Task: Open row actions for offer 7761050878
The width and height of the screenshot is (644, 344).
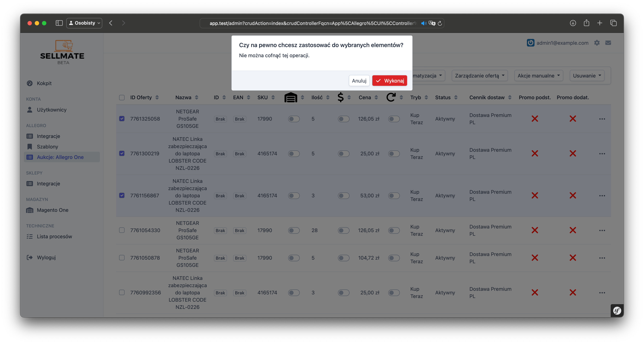Action: pos(602,258)
